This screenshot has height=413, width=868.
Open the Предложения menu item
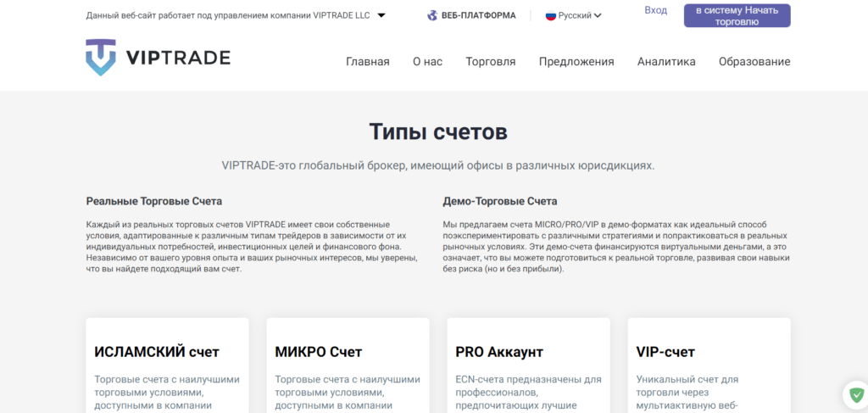click(576, 61)
